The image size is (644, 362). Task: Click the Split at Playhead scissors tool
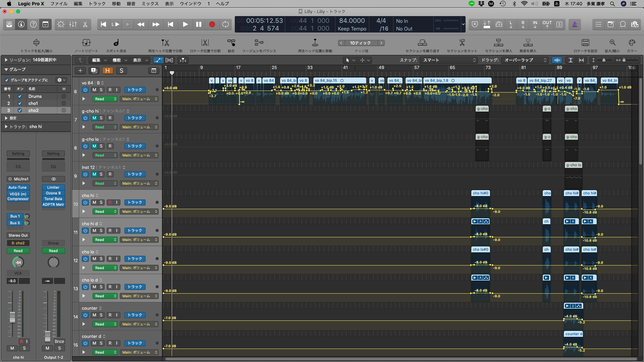coord(165,43)
